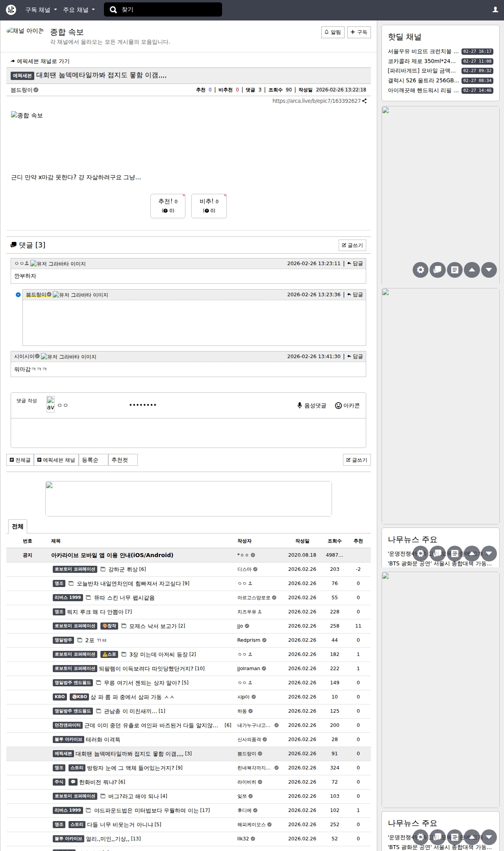Image resolution: width=504 pixels, height=851 pixels.
Task: Click 글쓰기 beside the 추천컷 filter
Action: click(x=357, y=460)
